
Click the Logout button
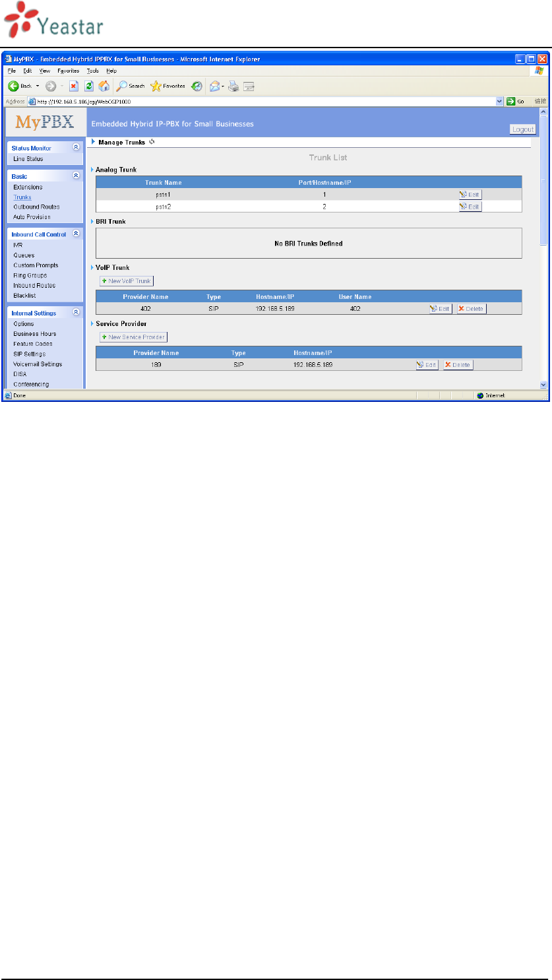[x=522, y=129]
